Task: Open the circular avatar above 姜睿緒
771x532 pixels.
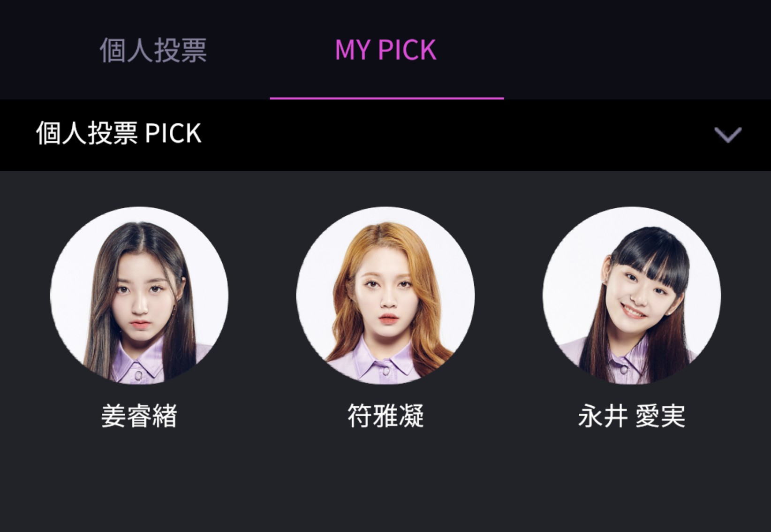Action: [139, 296]
